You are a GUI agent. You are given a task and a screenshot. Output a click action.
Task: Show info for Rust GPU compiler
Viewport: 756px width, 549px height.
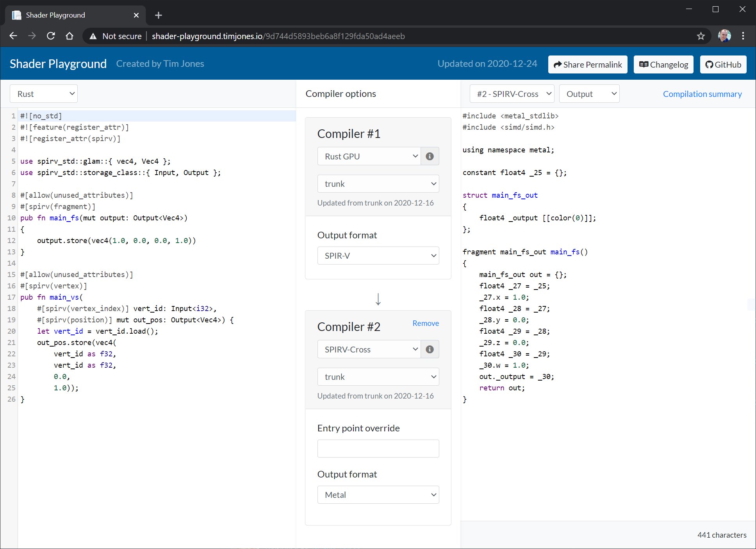430,156
